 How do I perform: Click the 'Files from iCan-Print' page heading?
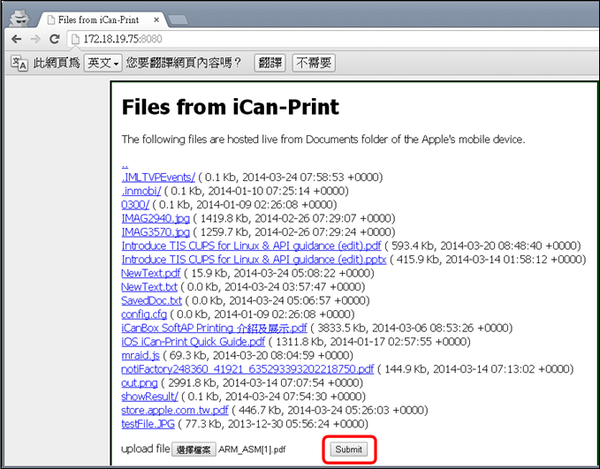pyautogui.click(x=230, y=107)
